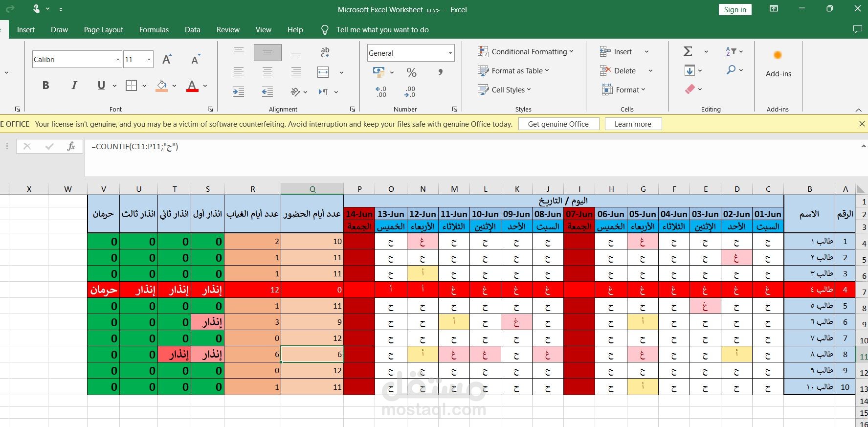Click the AutoSum sigma icon
868x427 pixels.
688,51
